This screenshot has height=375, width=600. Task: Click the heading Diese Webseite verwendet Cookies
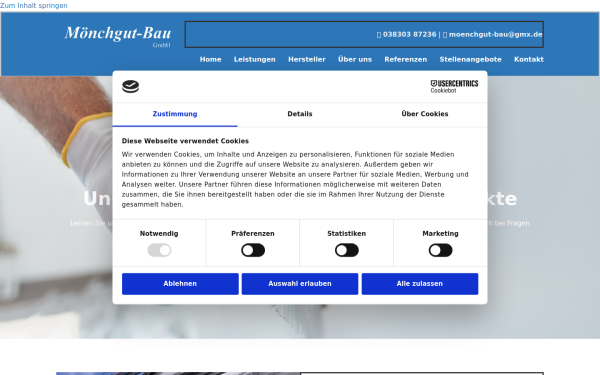point(185,141)
